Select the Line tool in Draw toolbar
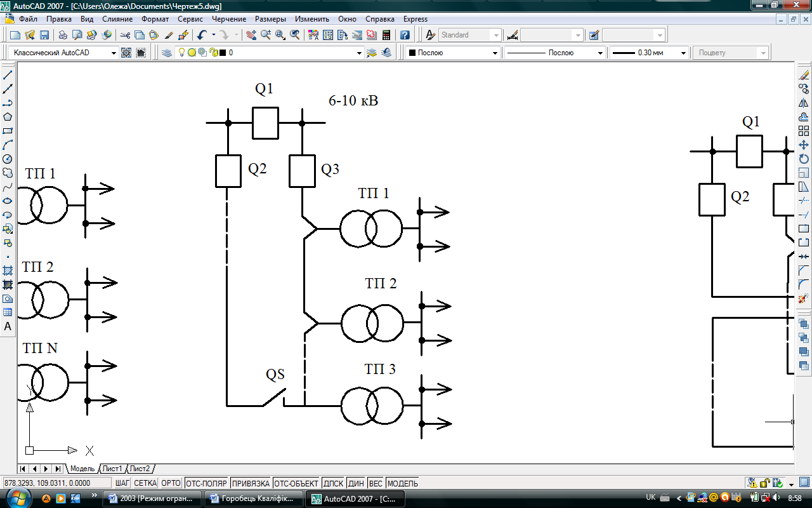This screenshot has height=508, width=812. pyautogui.click(x=8, y=75)
